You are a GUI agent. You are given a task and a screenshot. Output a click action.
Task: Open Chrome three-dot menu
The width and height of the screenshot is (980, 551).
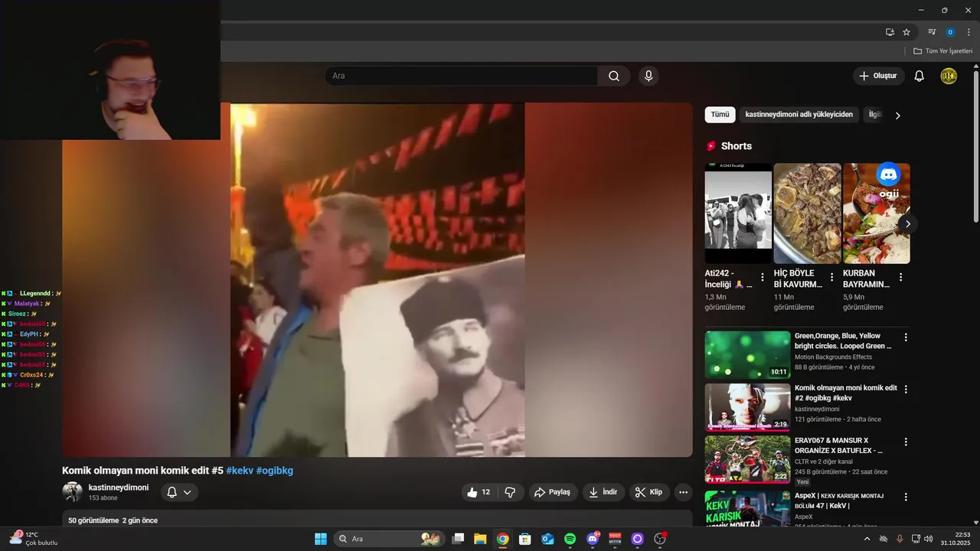tap(969, 32)
